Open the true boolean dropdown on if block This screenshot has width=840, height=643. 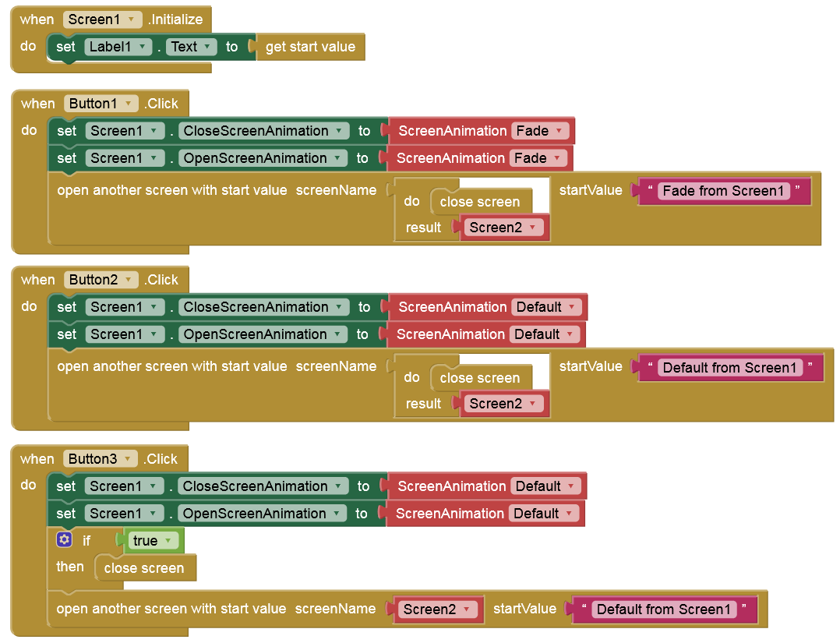(x=152, y=541)
